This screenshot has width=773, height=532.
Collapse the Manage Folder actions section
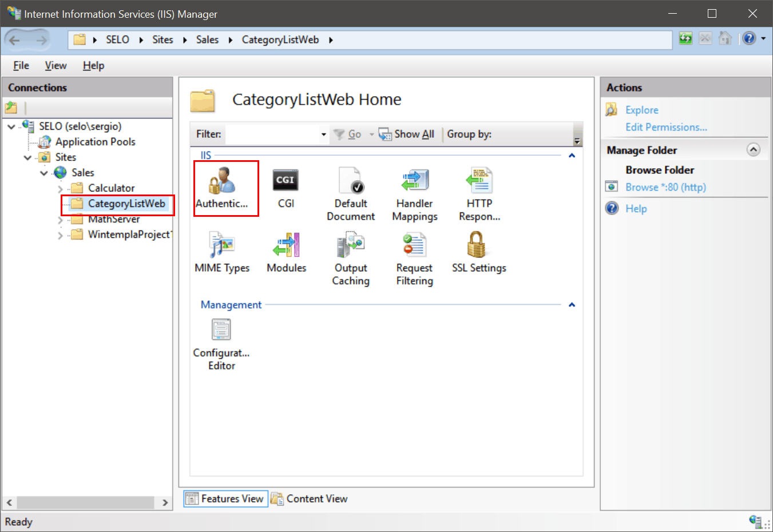coord(754,150)
